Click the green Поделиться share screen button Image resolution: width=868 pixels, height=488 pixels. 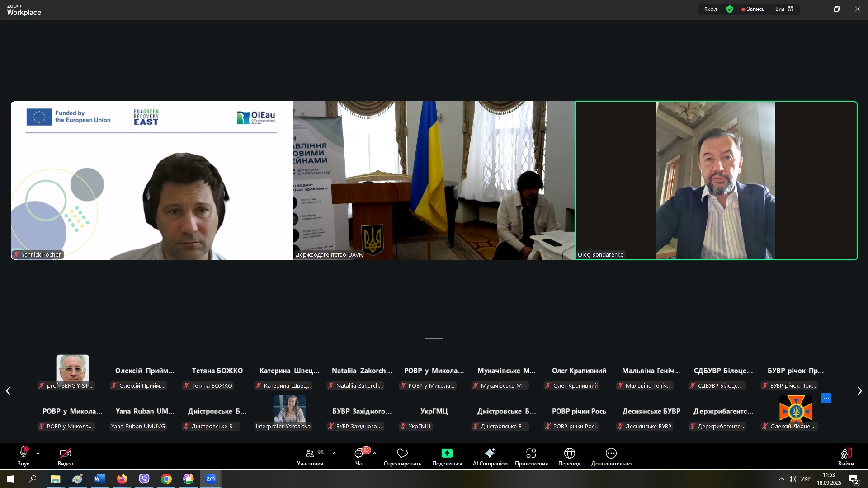pos(447,454)
